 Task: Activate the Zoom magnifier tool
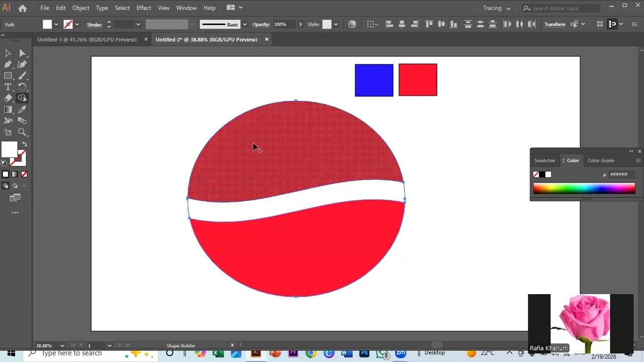[22, 132]
